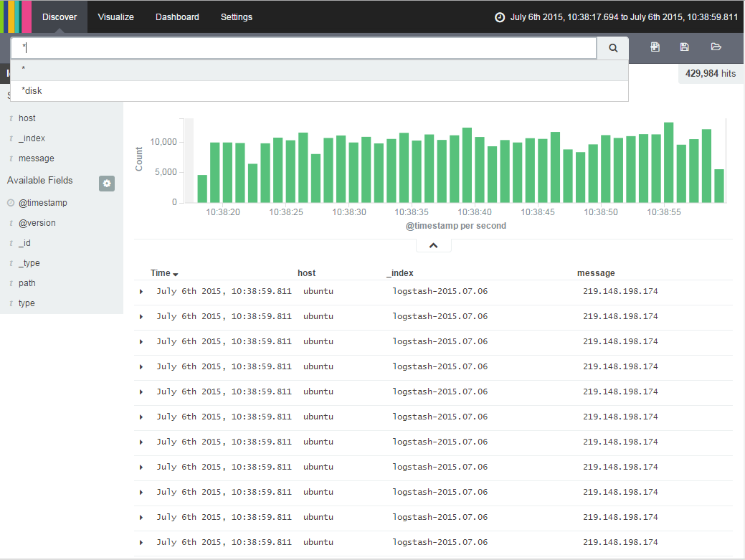
Task: Expand the first log row arrow
Action: tap(141, 292)
